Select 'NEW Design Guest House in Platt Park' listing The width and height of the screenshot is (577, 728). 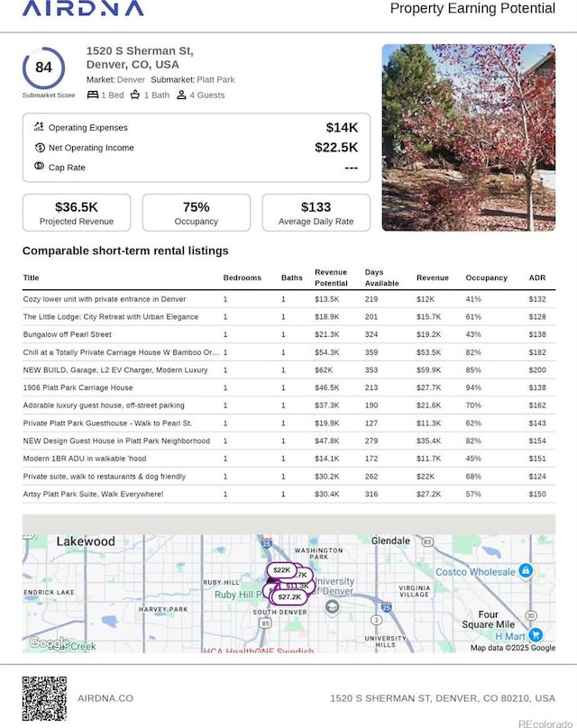(289, 441)
